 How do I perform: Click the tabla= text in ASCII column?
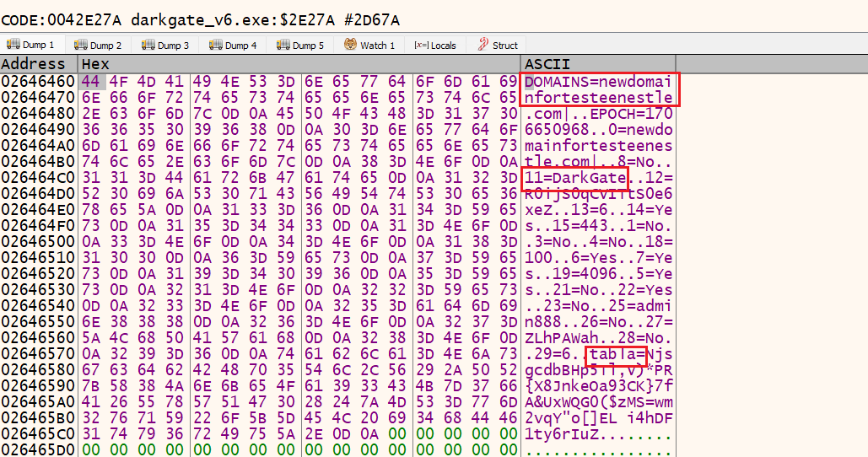pyautogui.click(x=617, y=356)
